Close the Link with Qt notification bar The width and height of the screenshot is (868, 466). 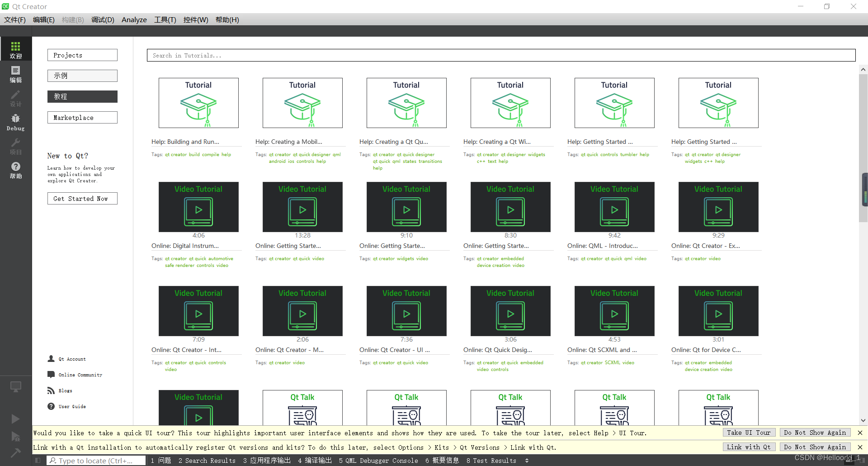860,447
